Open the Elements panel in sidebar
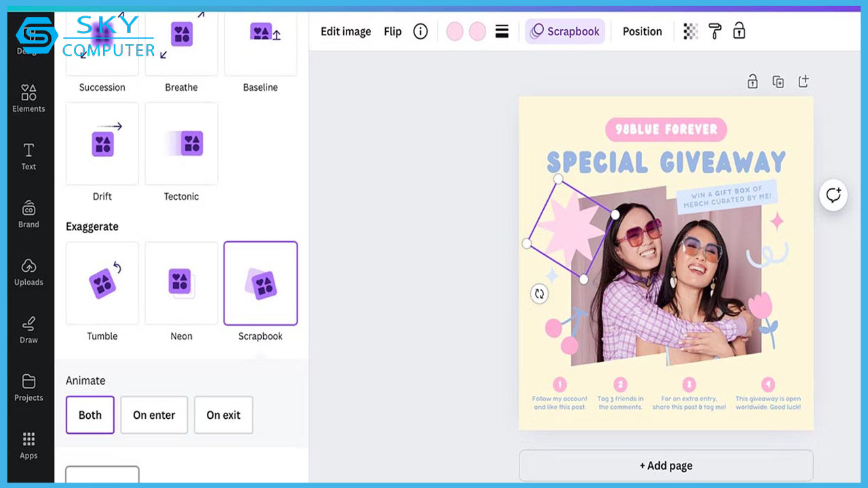868x488 pixels. tap(28, 98)
